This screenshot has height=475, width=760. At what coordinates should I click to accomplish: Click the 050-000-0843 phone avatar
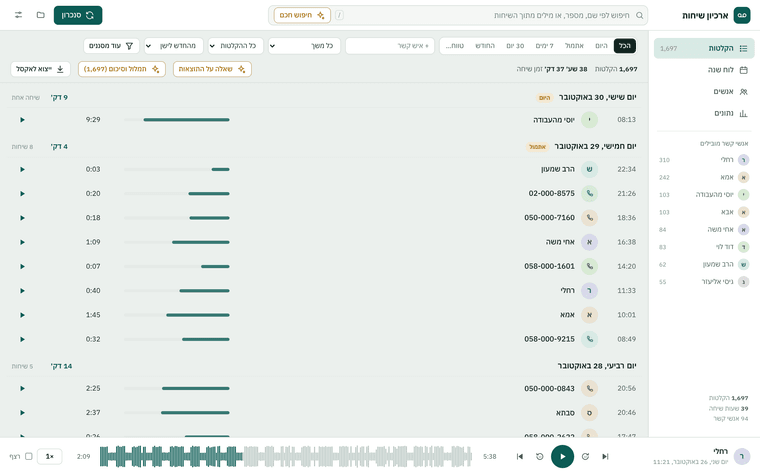589,388
